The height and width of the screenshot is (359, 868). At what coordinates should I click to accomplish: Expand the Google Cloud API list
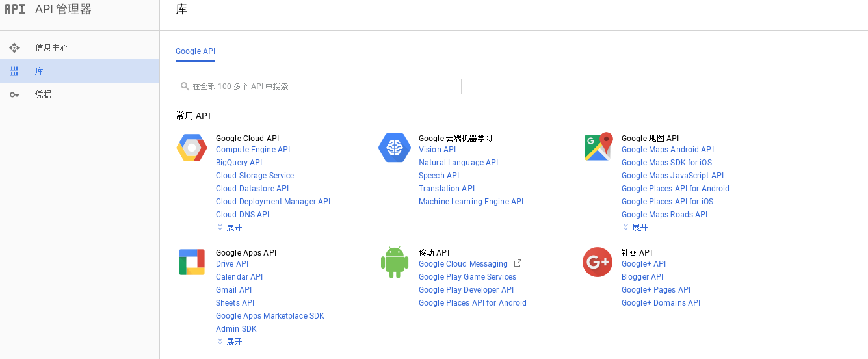[x=230, y=227]
